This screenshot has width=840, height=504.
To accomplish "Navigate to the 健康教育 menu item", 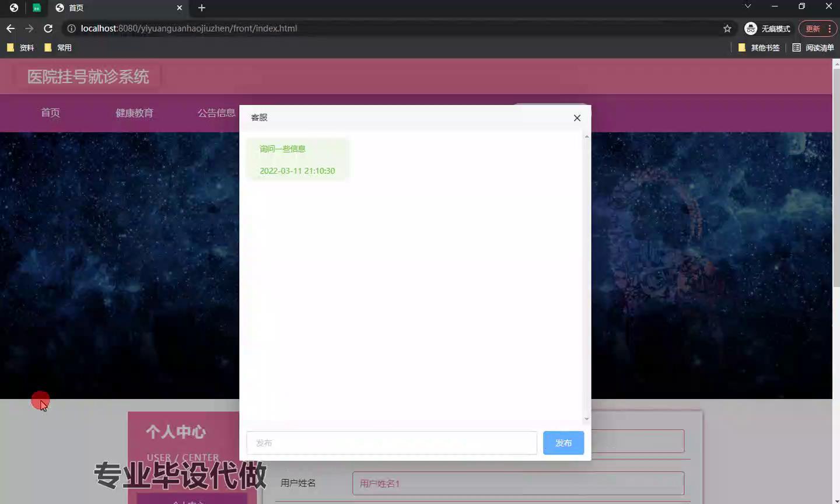I will 134,113.
